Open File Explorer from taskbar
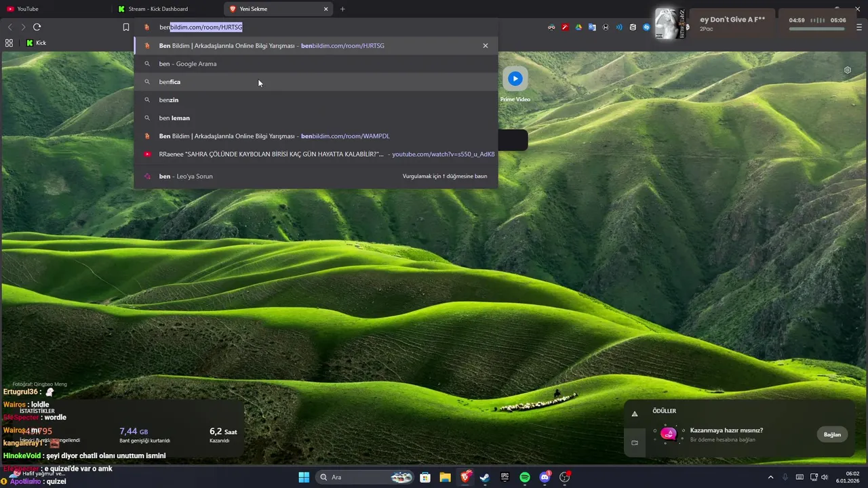This screenshot has height=488, width=868. [445, 477]
